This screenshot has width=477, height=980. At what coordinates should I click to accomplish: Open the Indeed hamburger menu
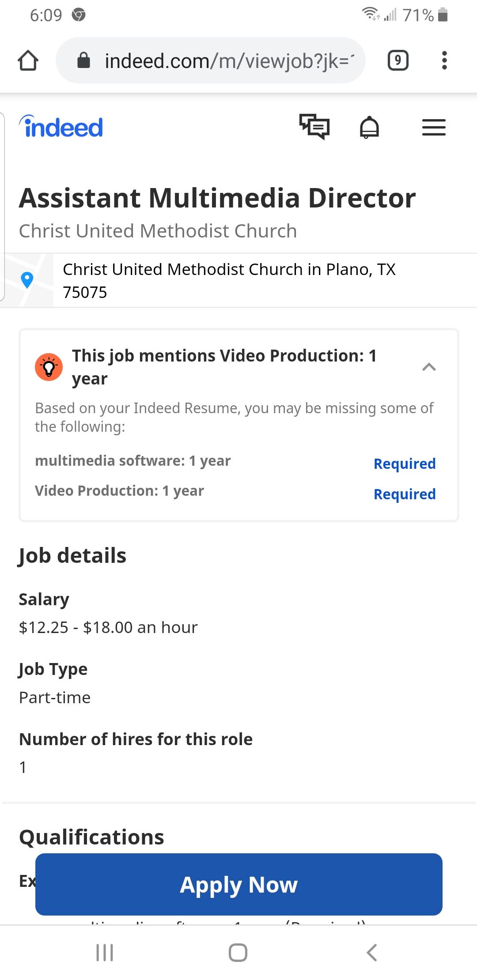point(434,128)
